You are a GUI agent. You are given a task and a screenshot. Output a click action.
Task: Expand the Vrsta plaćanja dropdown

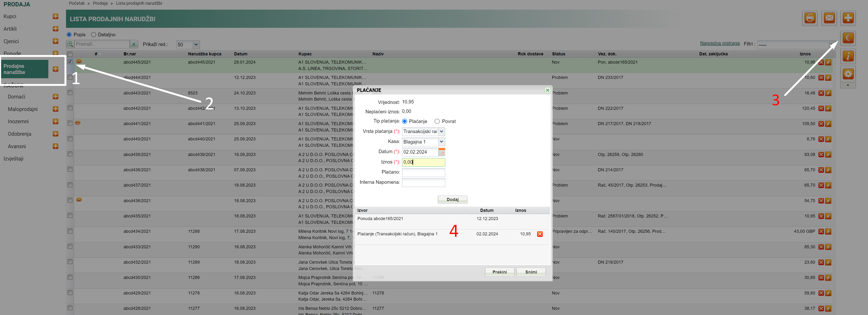point(441,132)
